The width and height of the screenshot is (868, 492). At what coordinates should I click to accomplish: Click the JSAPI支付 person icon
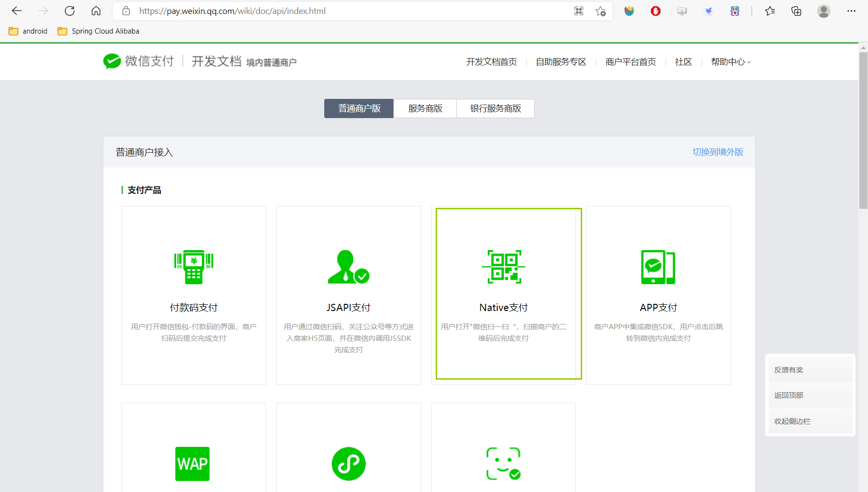point(348,267)
